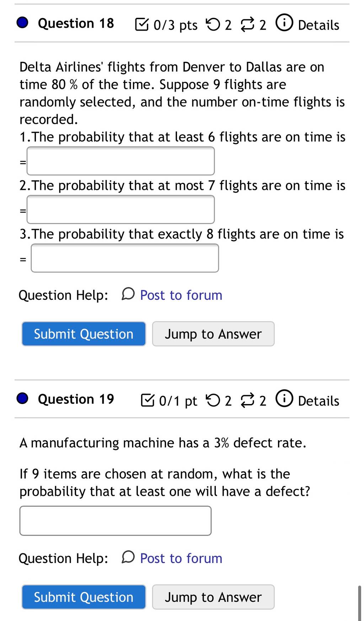364x621 pixels.
Task: Click the retry attempts icon in Question 18
Action: pyautogui.click(x=213, y=25)
